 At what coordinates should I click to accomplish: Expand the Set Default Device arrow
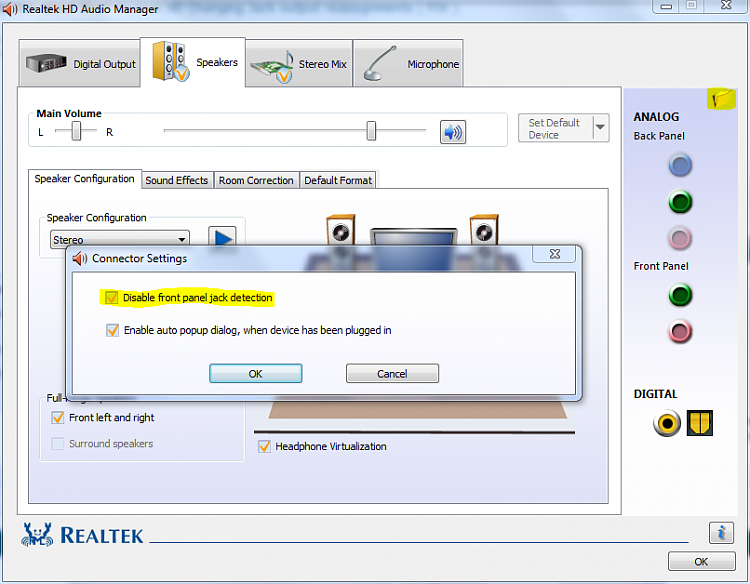600,128
